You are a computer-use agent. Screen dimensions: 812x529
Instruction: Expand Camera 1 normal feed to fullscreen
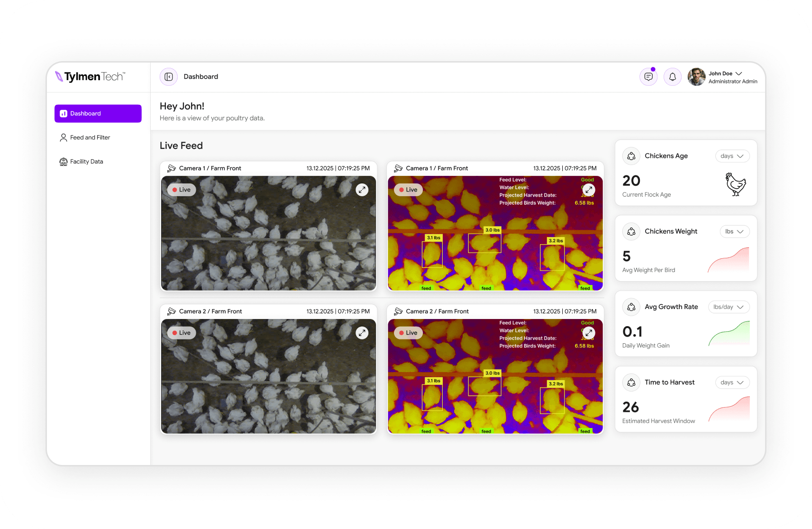coord(362,190)
